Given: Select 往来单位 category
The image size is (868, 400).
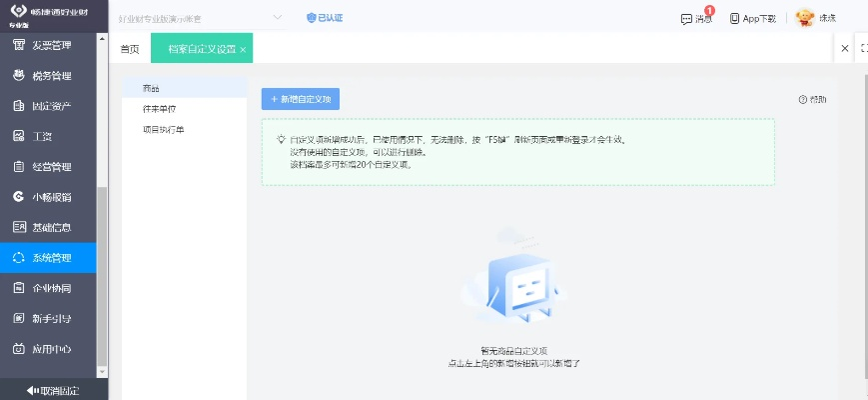Looking at the screenshot, I should coord(160,108).
